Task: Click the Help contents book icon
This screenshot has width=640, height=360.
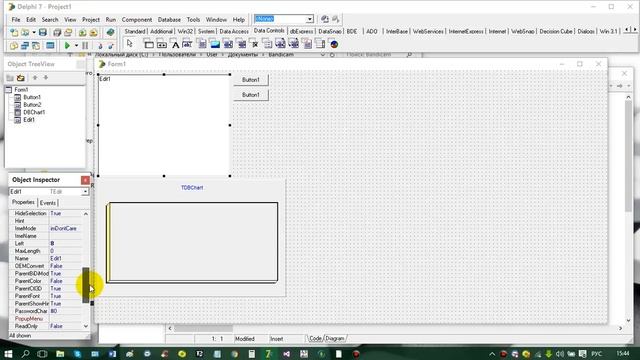Action: pyautogui.click(x=110, y=33)
